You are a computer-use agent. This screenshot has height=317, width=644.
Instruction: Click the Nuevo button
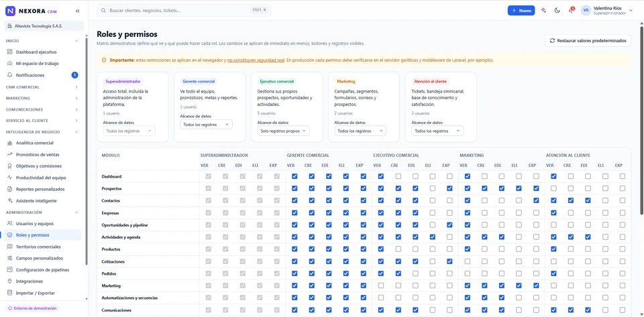tap(521, 11)
